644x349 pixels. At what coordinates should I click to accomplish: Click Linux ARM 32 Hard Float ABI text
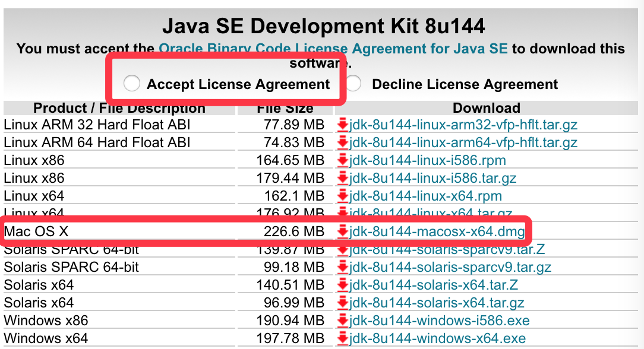coord(97,125)
